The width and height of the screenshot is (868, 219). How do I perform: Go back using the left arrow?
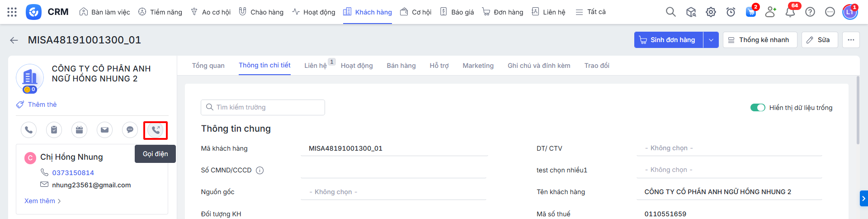pos(14,40)
